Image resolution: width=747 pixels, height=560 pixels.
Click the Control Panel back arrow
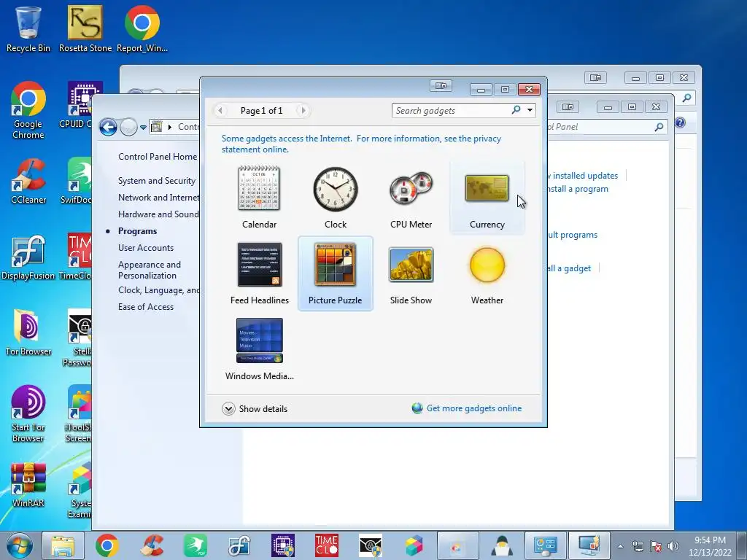(x=109, y=127)
